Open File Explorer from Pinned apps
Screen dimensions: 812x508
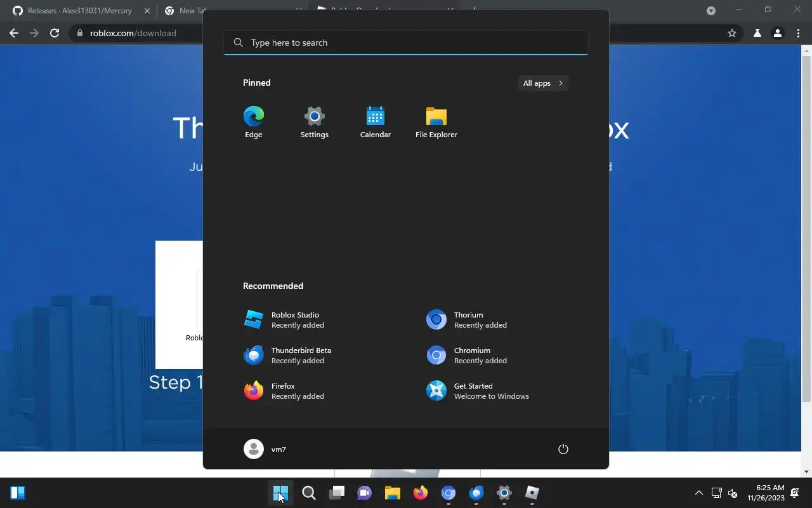[436, 122]
